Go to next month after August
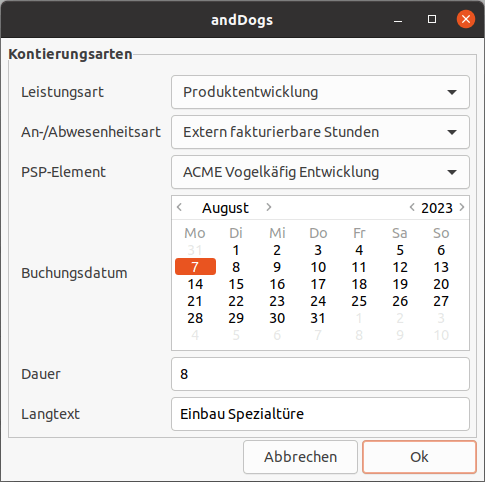The image size is (485, 482). click(x=269, y=207)
